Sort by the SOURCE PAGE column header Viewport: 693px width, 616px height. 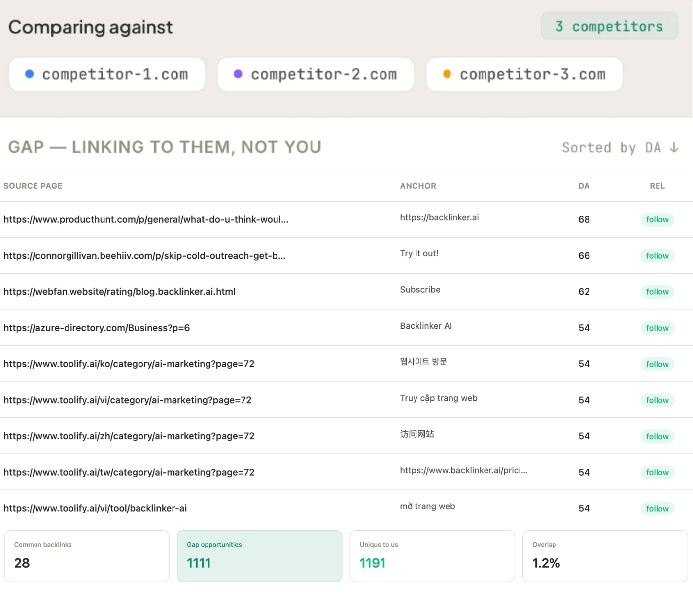(x=33, y=186)
